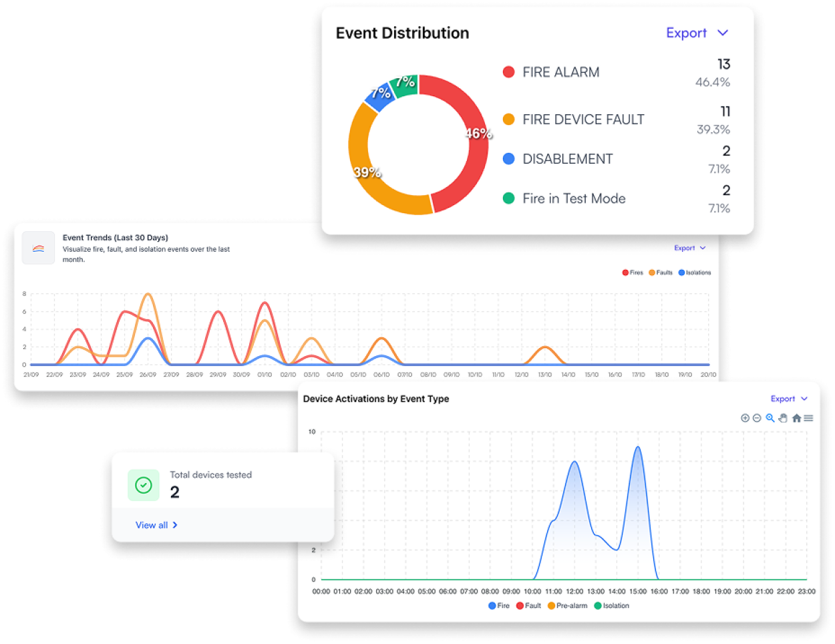Click the Event Trends rainbow chart icon

point(39,249)
